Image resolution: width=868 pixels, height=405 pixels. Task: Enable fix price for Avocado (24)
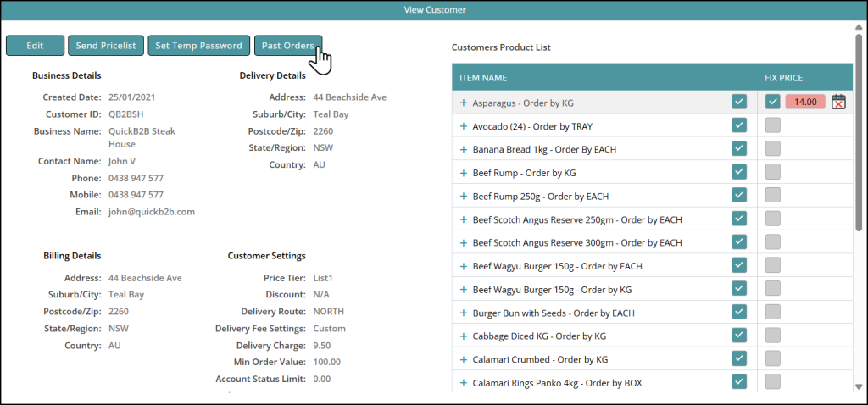(x=773, y=125)
